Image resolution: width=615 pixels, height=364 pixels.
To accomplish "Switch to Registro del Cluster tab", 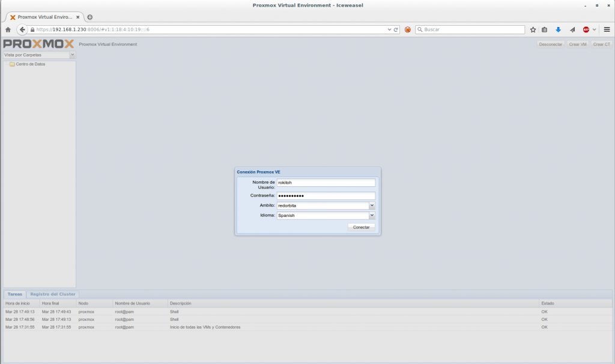I will point(53,294).
